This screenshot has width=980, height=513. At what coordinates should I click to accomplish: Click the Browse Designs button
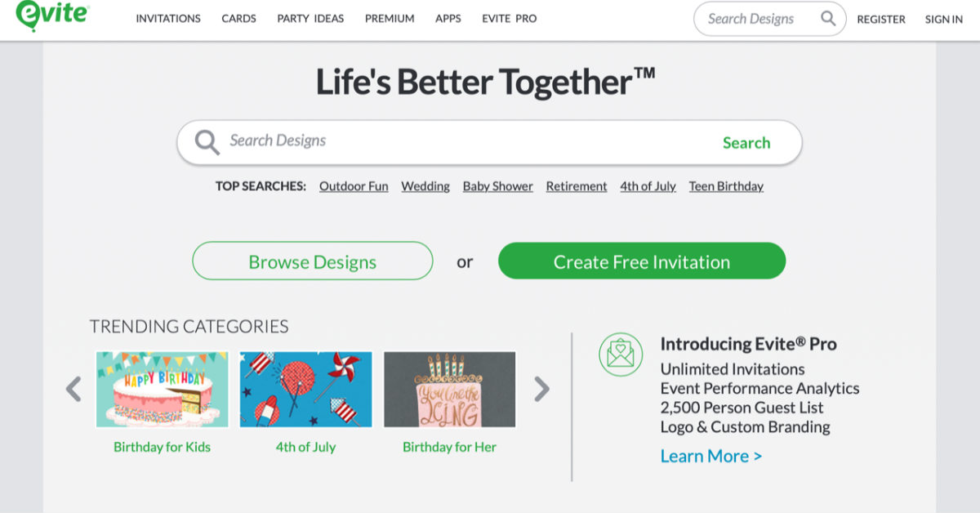click(312, 261)
